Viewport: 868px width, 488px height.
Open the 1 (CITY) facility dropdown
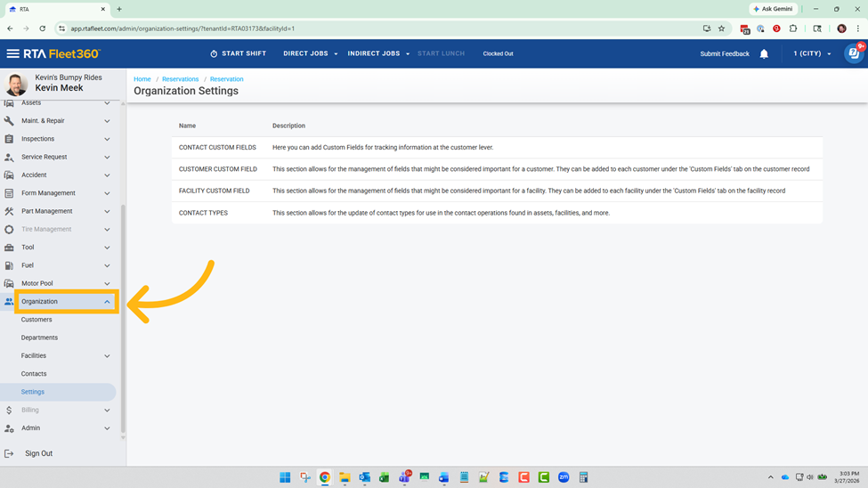(x=812, y=53)
